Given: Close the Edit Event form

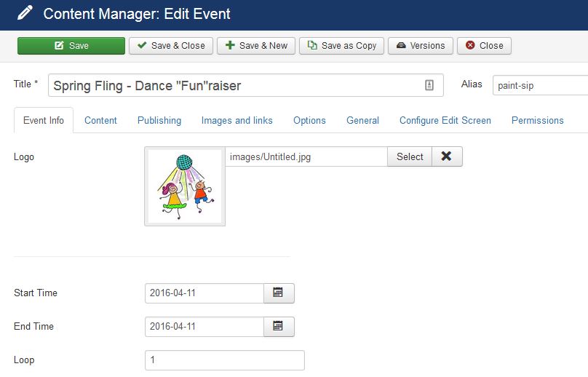Looking at the screenshot, I should [x=484, y=45].
